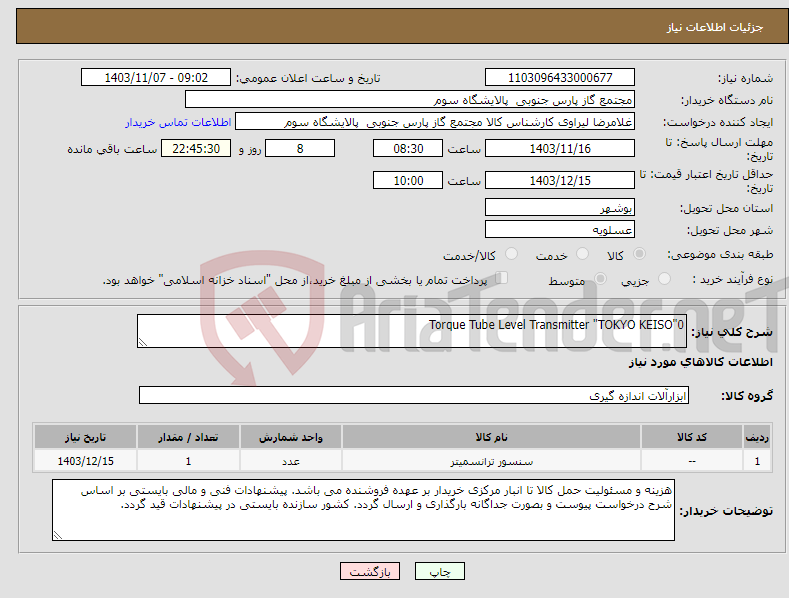This screenshot has width=789, height=598.
Task: Click the تعداد / مقدار column header
Action: pyautogui.click(x=188, y=437)
